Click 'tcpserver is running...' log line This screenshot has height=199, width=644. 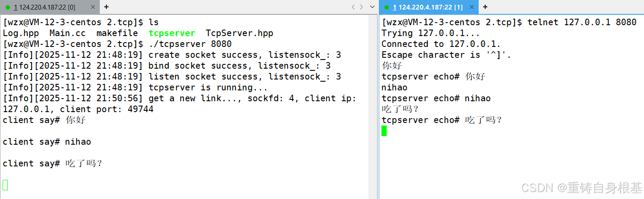135,87
